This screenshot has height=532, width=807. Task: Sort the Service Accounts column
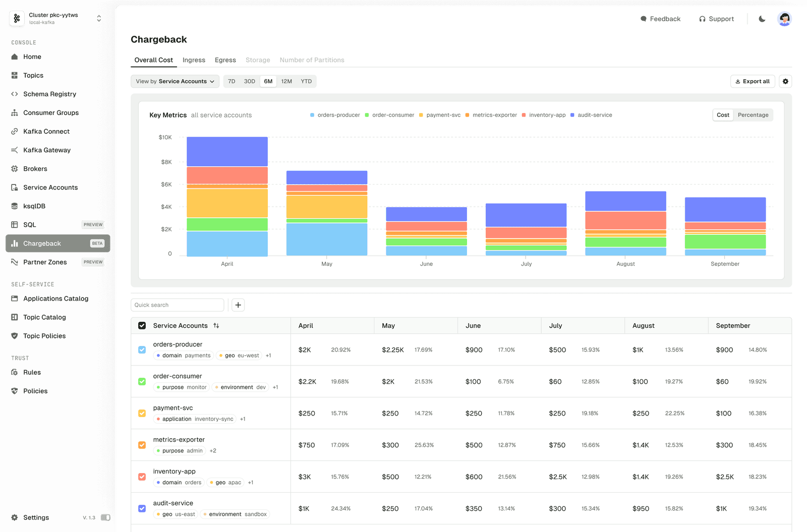tap(216, 326)
